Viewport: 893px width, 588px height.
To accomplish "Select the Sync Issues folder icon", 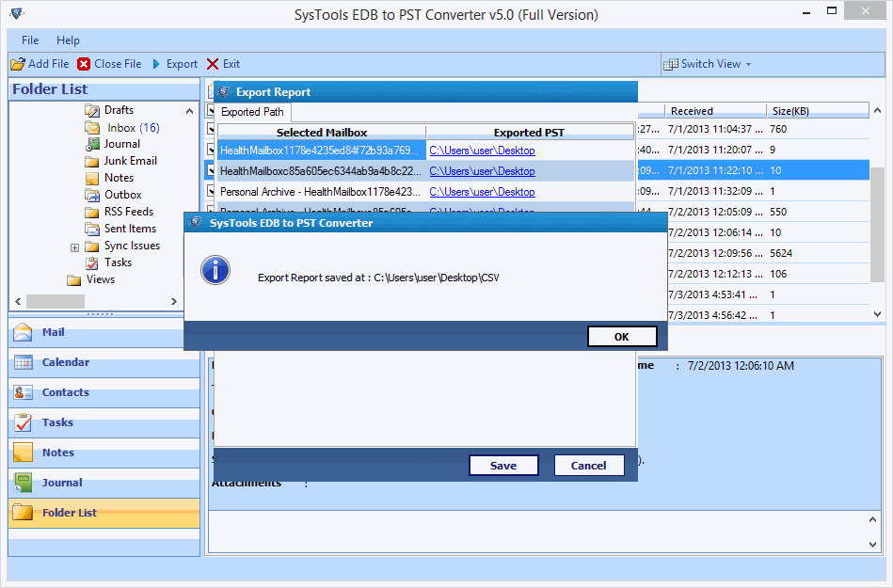I will (91, 246).
